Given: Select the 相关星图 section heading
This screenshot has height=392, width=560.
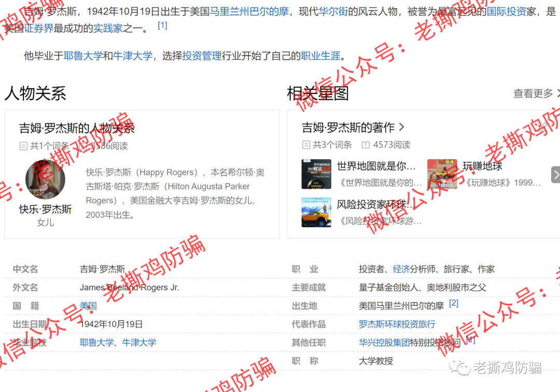Looking at the screenshot, I should click(x=318, y=93).
